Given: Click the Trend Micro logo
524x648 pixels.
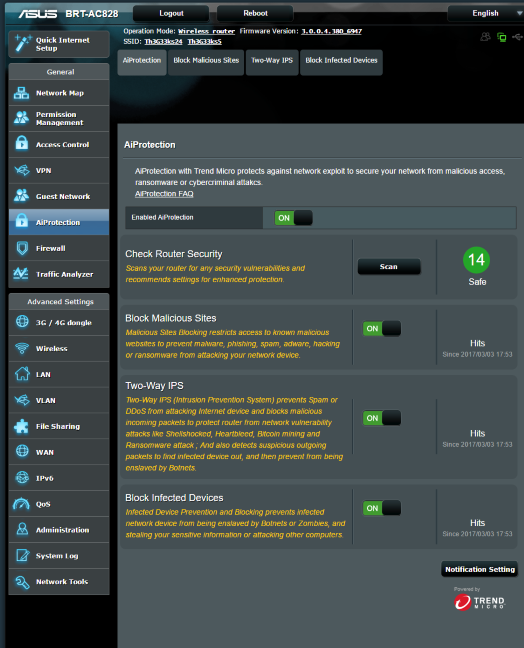Looking at the screenshot, I should click(x=479, y=602).
